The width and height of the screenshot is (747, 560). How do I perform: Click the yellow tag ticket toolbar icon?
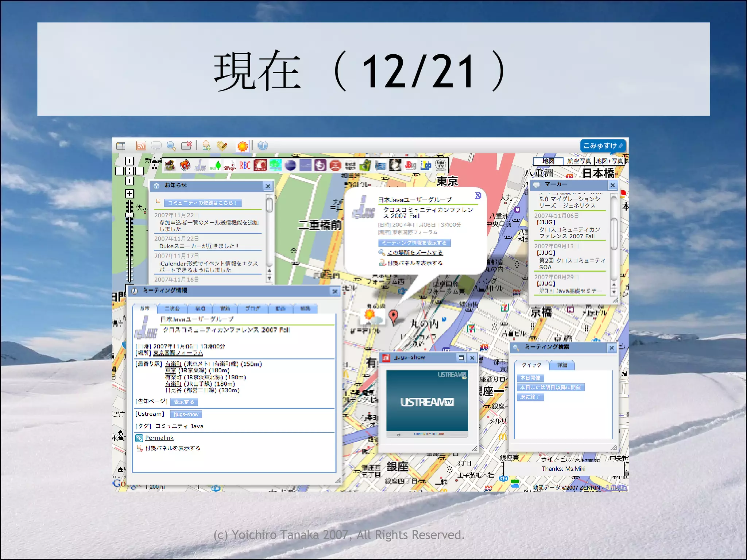point(222,146)
